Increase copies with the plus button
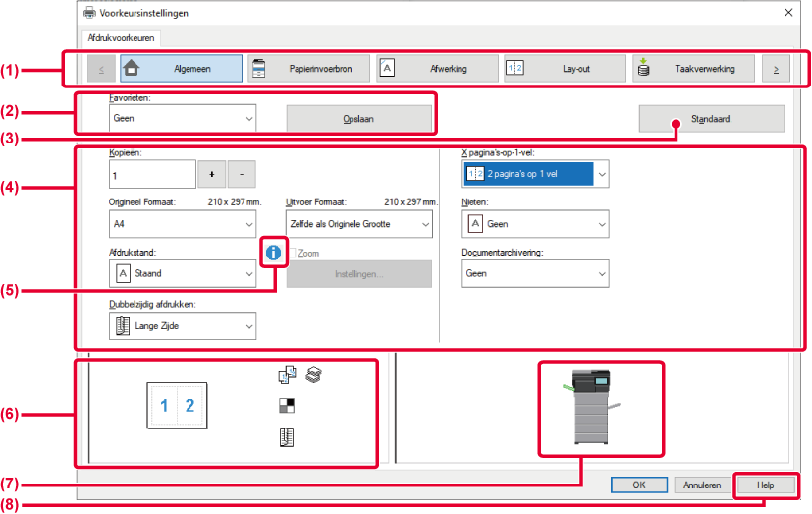 [x=212, y=175]
